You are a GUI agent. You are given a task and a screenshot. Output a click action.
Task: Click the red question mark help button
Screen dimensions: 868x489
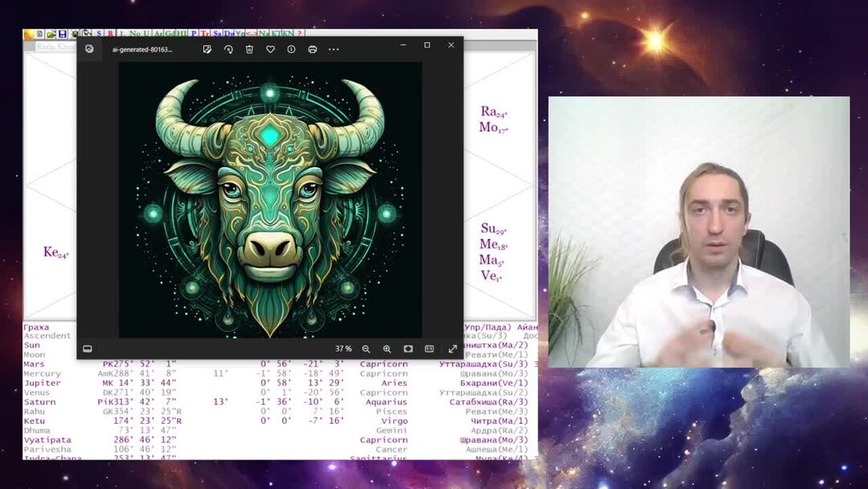tap(300, 34)
